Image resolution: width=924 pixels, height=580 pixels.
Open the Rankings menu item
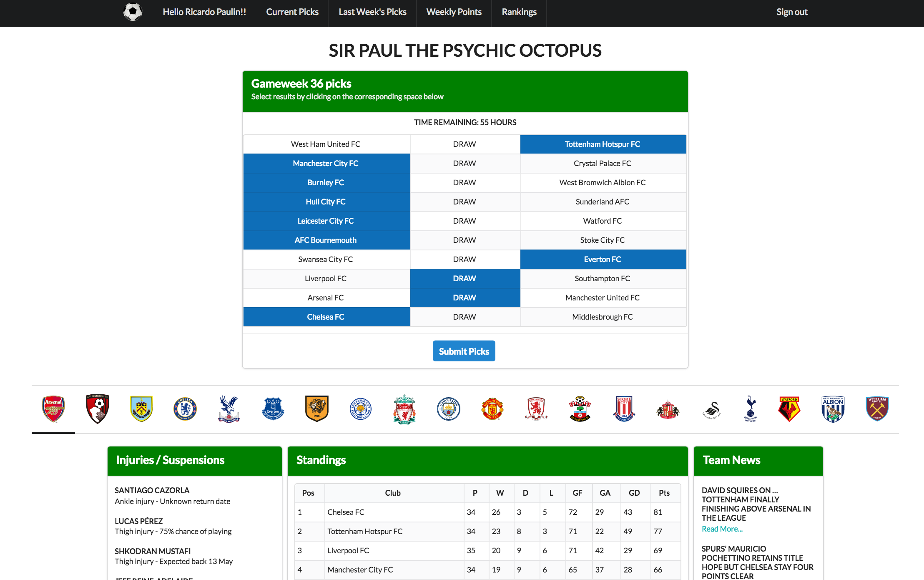pos(519,12)
